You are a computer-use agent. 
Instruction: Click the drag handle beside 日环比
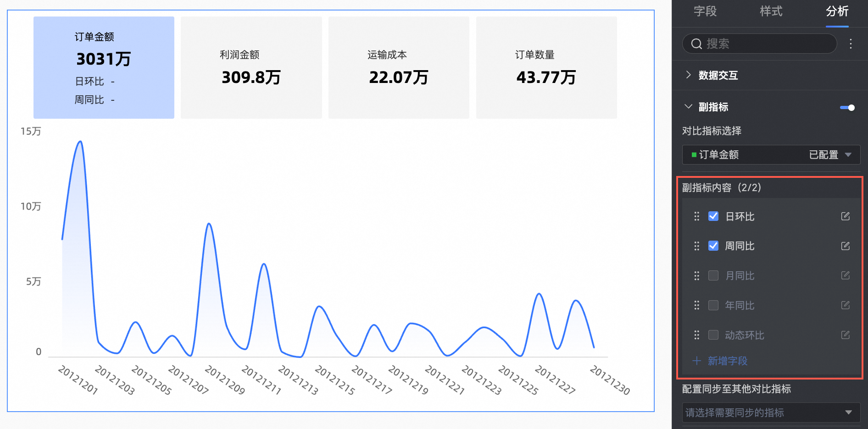(696, 216)
